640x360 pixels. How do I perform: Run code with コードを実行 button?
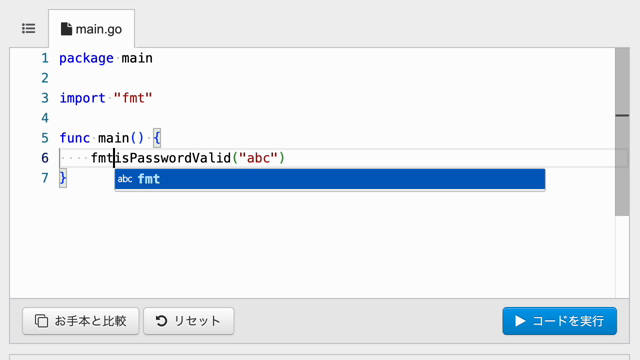pos(560,321)
